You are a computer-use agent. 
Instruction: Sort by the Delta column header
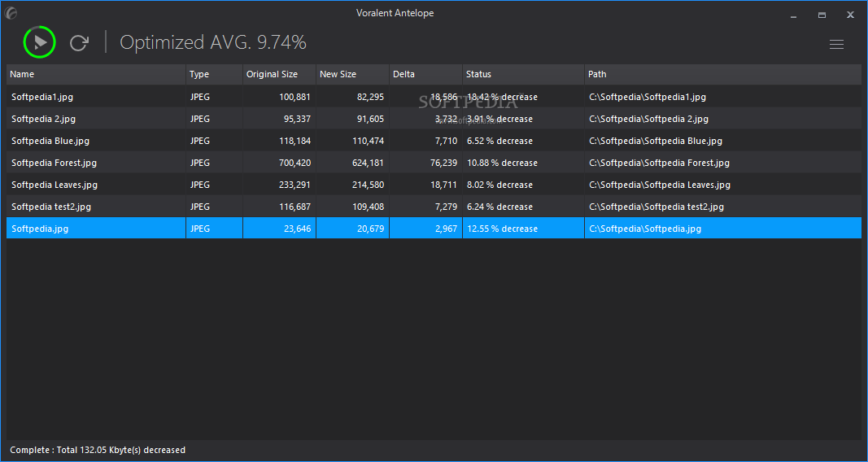[425, 74]
